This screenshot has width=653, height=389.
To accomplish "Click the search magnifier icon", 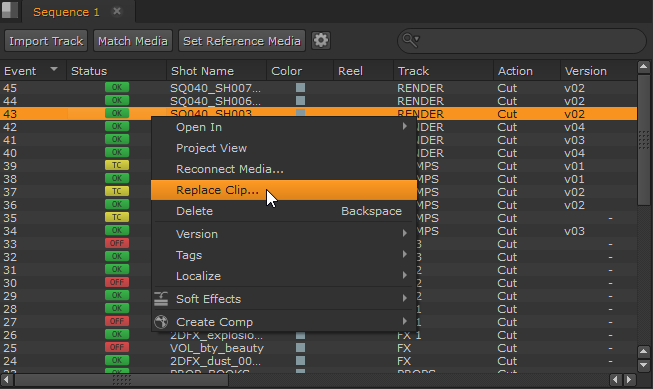I will pyautogui.click(x=411, y=40).
